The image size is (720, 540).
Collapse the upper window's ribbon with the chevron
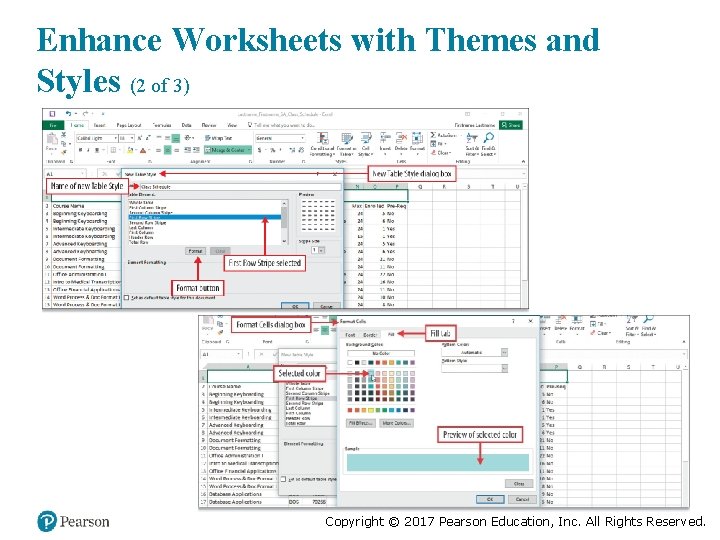tap(523, 162)
